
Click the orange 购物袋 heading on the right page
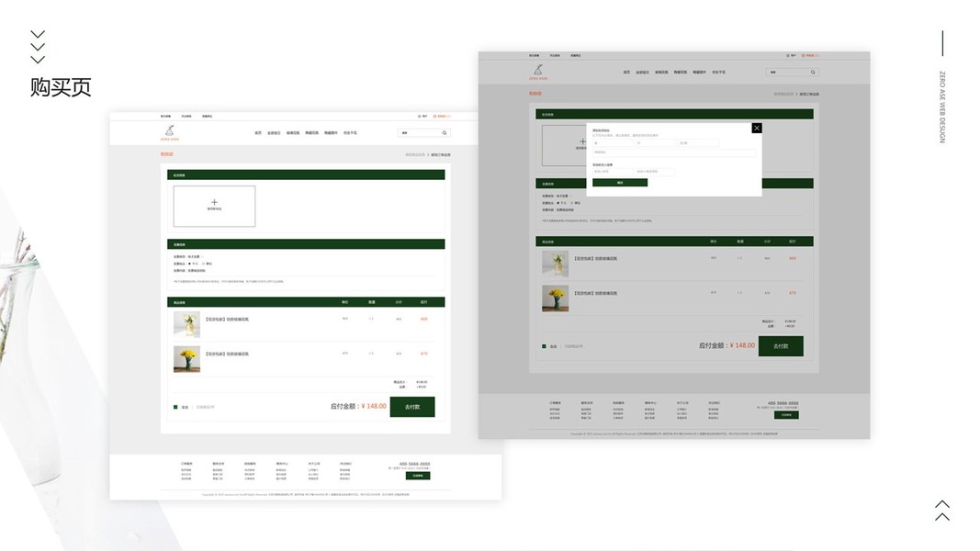tap(535, 93)
